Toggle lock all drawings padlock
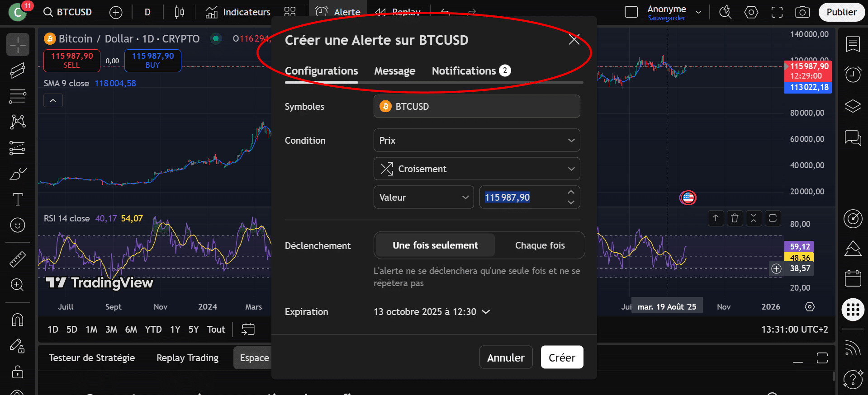This screenshot has width=868, height=395. (x=18, y=372)
